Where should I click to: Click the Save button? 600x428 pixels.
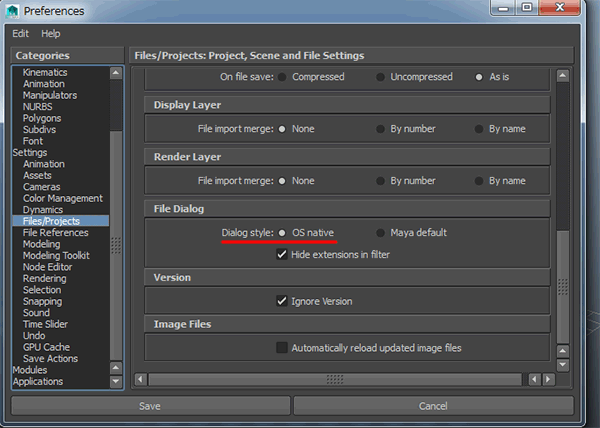tap(148, 406)
